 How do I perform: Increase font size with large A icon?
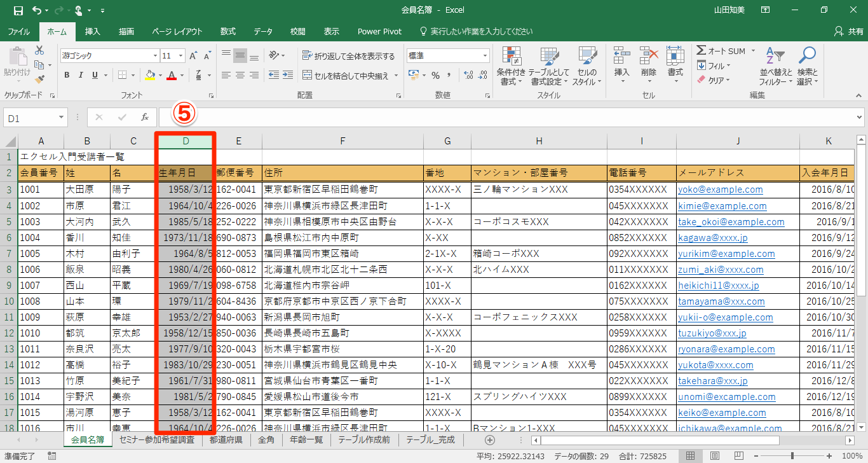coord(193,56)
